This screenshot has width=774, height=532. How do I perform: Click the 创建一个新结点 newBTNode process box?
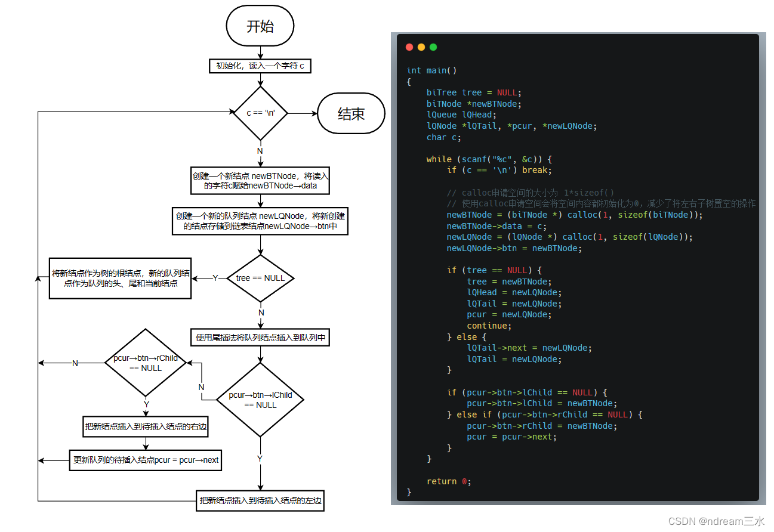point(260,181)
